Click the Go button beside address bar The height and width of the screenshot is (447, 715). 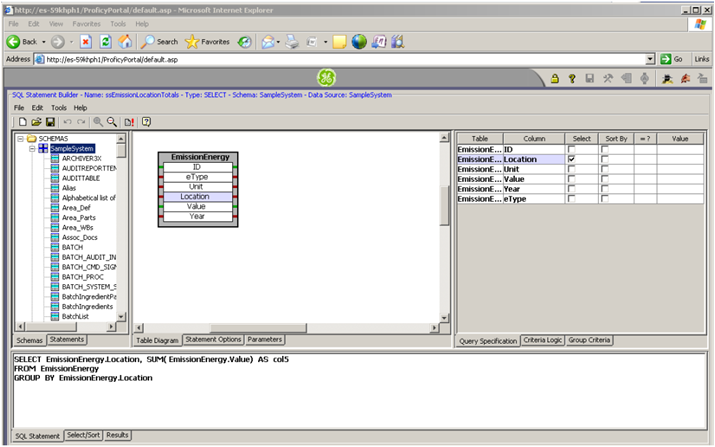(x=672, y=59)
